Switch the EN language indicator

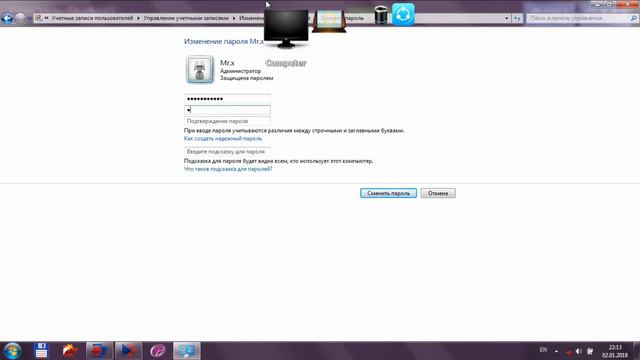(x=543, y=350)
